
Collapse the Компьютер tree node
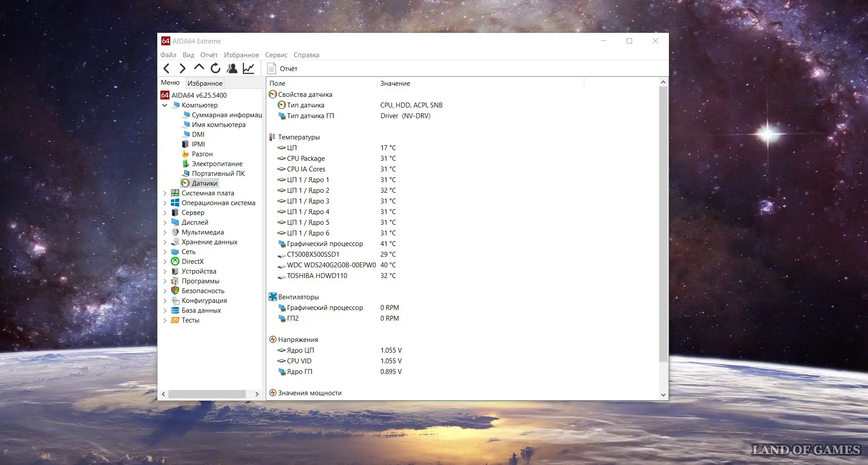165,105
